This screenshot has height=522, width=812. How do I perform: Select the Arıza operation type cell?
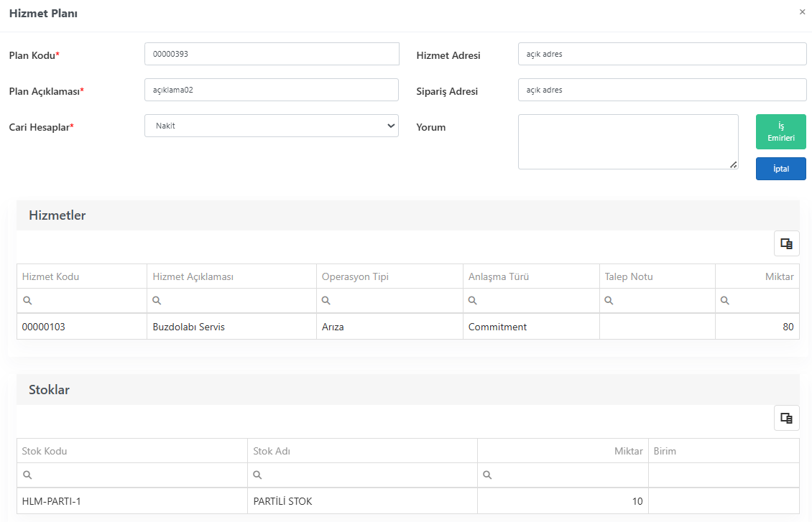point(389,327)
